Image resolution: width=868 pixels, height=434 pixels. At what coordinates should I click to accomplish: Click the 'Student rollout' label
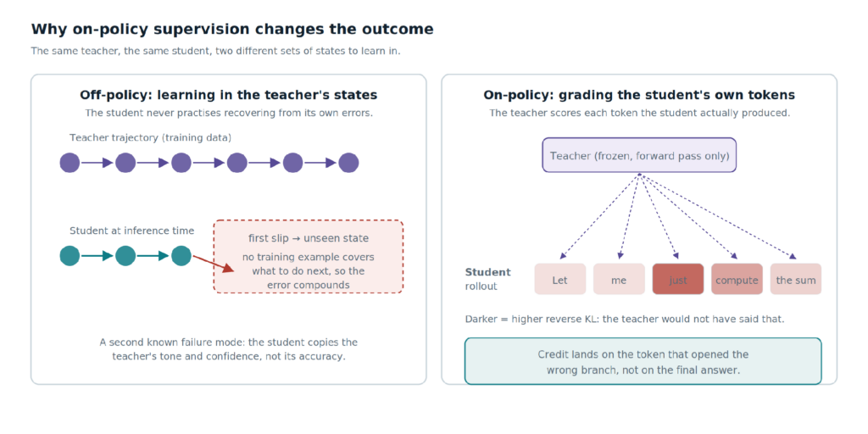tap(487, 279)
